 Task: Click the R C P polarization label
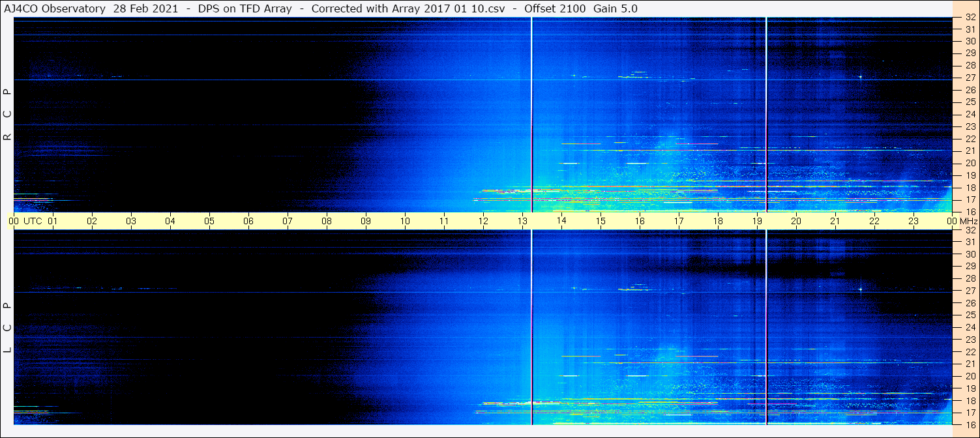8,115
